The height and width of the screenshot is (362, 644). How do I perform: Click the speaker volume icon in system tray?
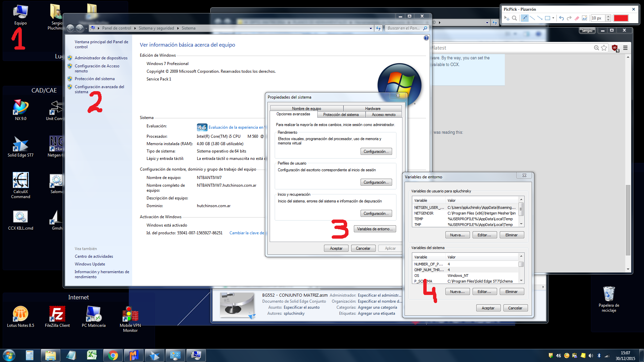pos(591,356)
